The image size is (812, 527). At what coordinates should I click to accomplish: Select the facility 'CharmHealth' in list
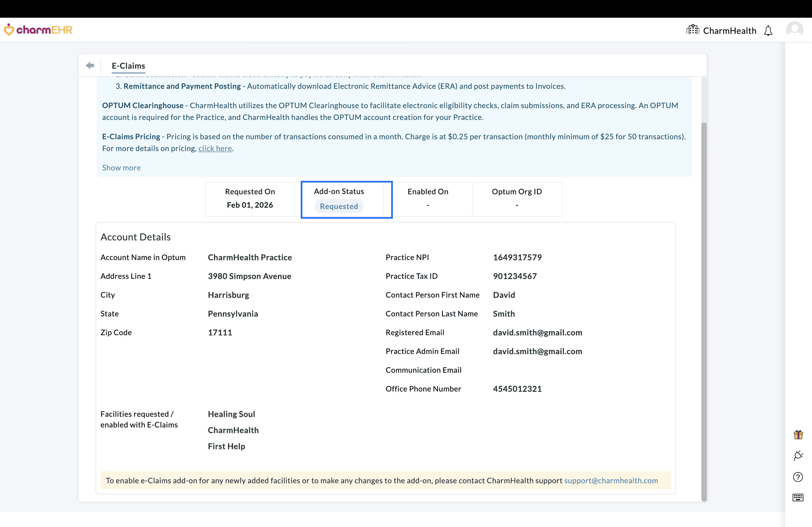[233, 430]
